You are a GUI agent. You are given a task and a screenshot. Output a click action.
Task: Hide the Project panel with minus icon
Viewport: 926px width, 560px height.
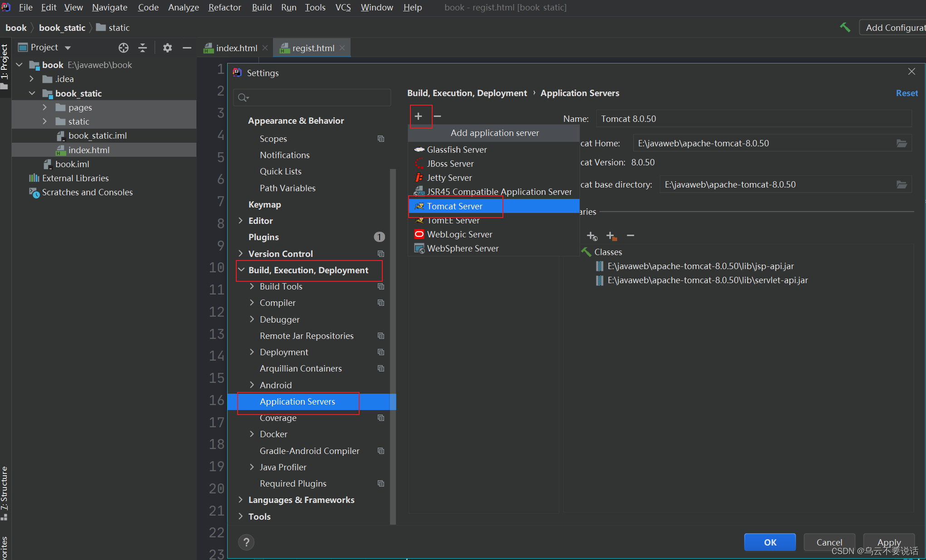[186, 48]
